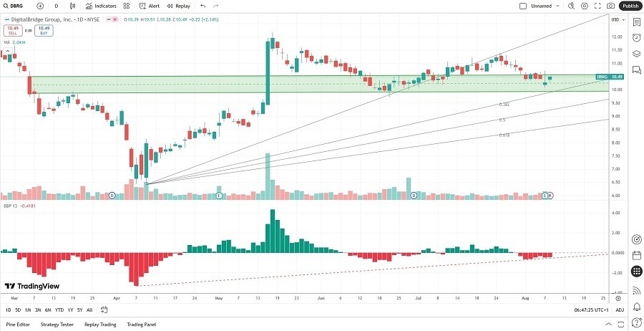Open the Trading Panel tab

[141, 325]
